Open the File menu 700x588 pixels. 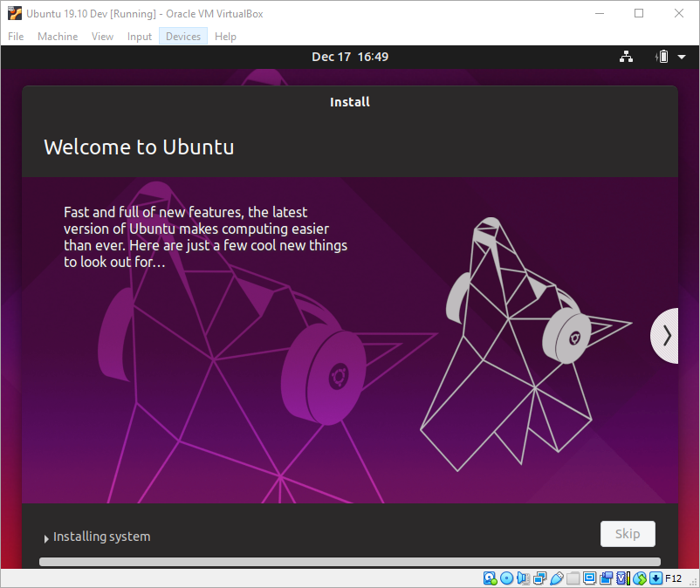pyautogui.click(x=16, y=36)
